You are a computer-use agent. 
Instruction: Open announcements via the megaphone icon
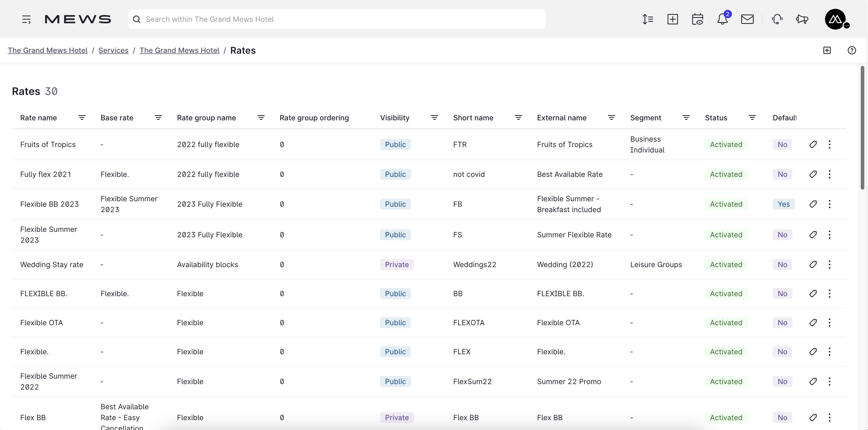[802, 19]
